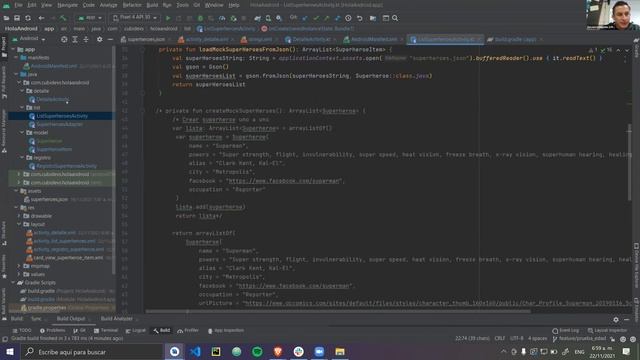Collapse the model package
The height and width of the screenshot is (360, 640).
coord(22,132)
